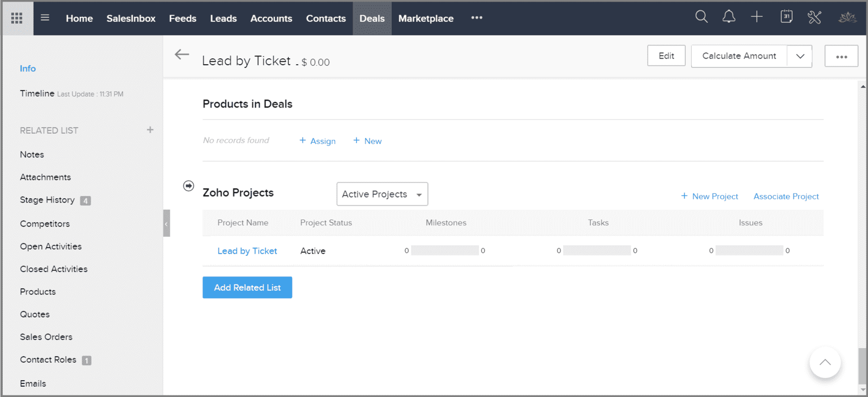
Task: Open the user profile avatar
Action: 847,17
